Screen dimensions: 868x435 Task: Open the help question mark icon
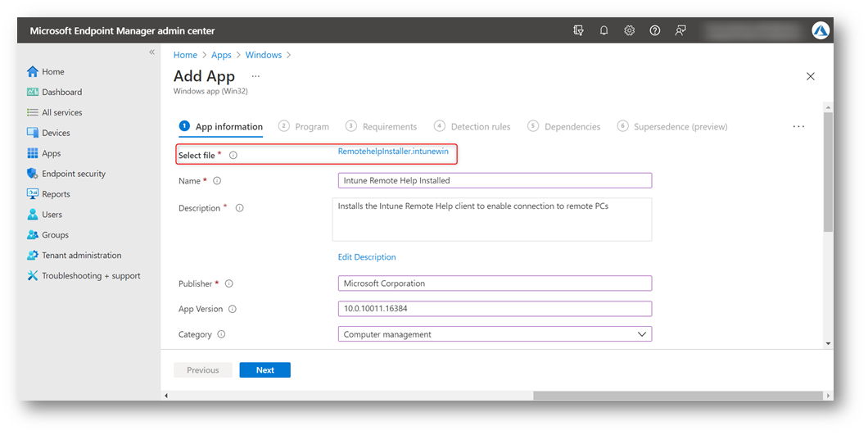tap(655, 30)
